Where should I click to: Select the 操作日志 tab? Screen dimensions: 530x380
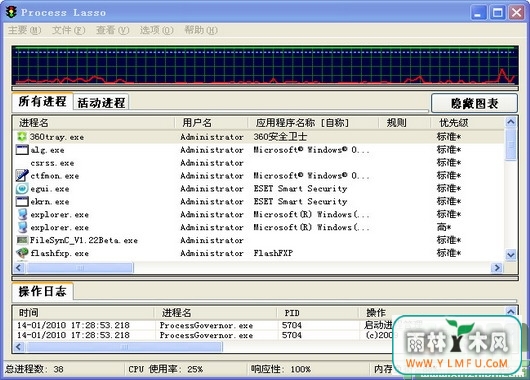42,291
